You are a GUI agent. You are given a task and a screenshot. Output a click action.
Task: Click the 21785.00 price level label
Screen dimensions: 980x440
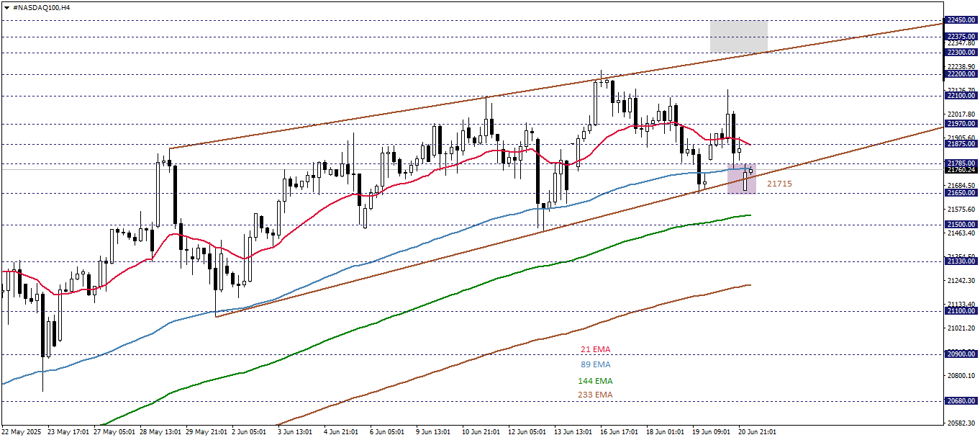pyautogui.click(x=961, y=163)
